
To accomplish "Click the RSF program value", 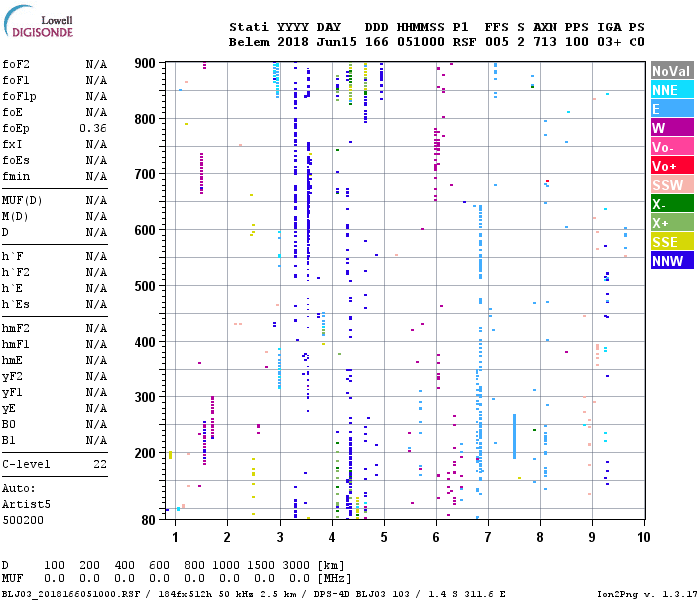I will 464,42.
